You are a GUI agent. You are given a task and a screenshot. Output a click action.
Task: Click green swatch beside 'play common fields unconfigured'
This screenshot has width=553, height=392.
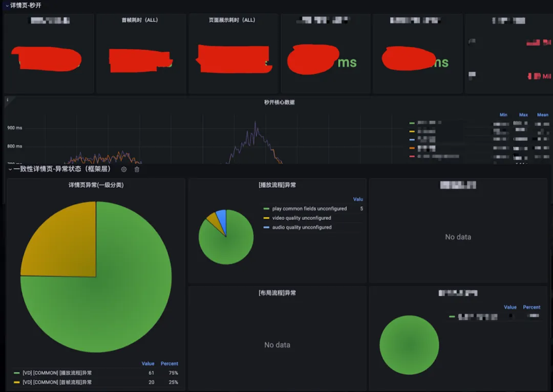266,209
